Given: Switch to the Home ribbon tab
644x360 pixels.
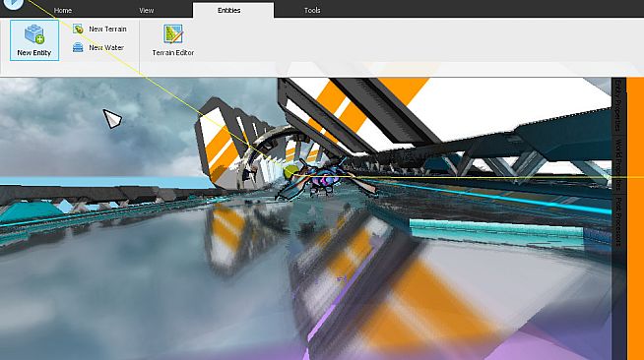Looking at the screenshot, I should tap(63, 10).
